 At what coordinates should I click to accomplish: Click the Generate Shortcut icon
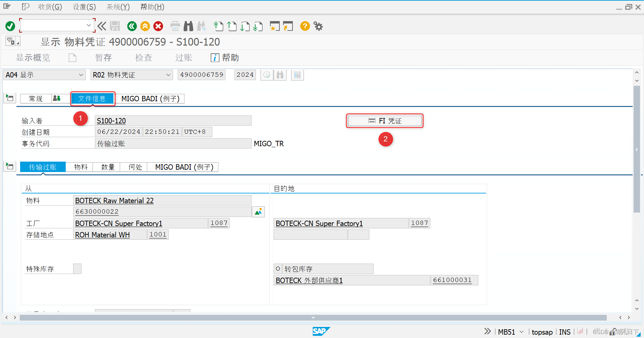tap(288, 26)
